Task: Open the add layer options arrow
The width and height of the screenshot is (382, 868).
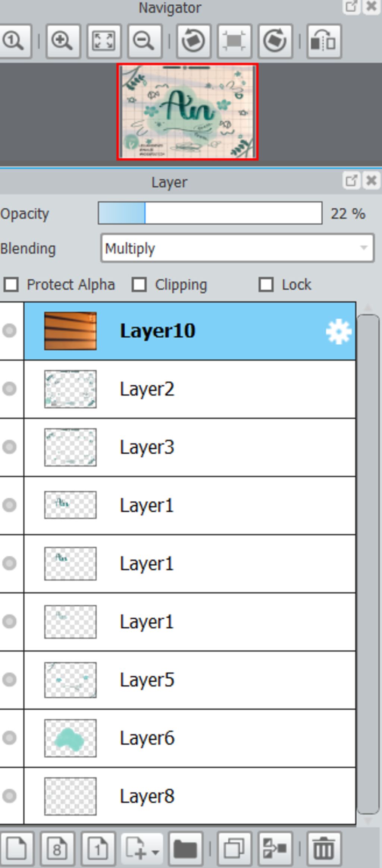Action: 156,852
